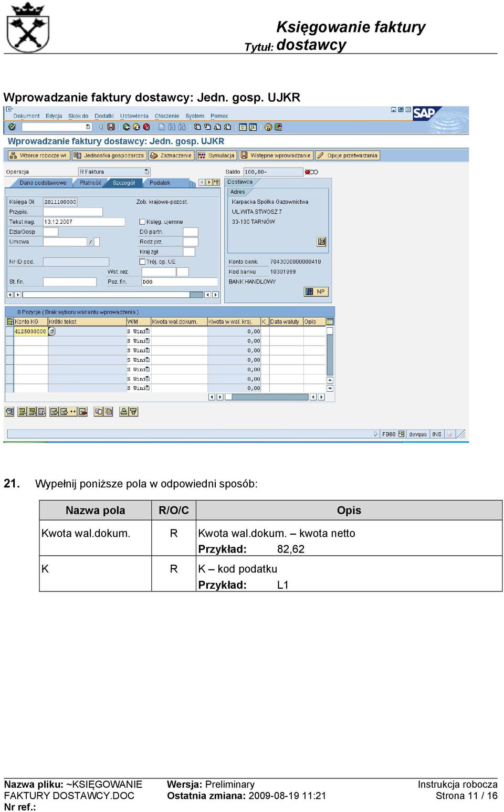
Task: Click the Customize Local Layout icon
Action: [278, 127]
